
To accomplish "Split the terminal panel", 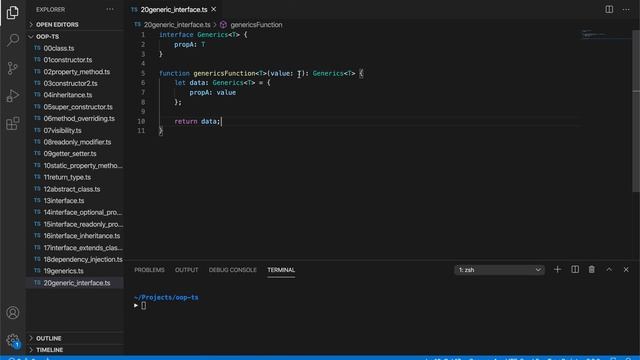I will point(575,269).
